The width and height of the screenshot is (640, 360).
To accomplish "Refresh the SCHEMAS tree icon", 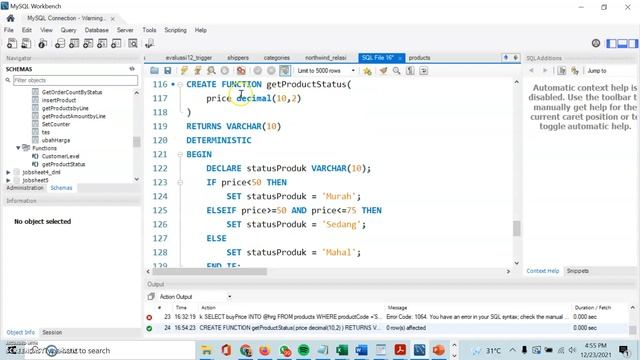I will 132,69.
